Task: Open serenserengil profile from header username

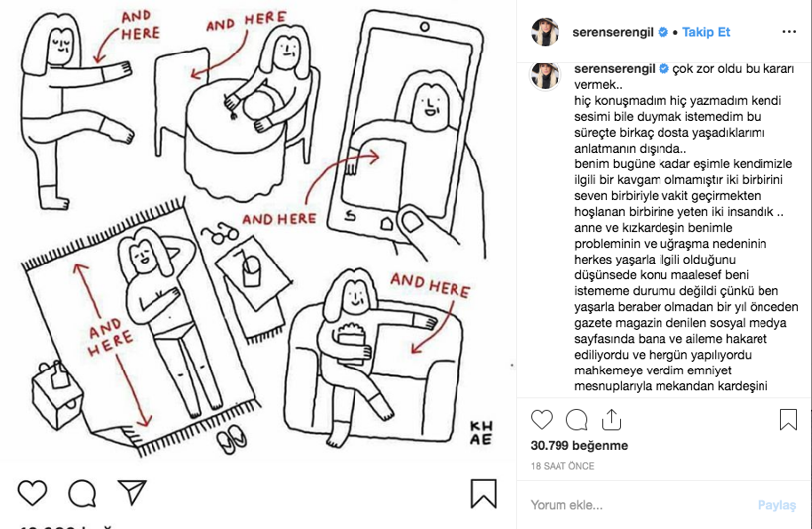Action: click(613, 32)
